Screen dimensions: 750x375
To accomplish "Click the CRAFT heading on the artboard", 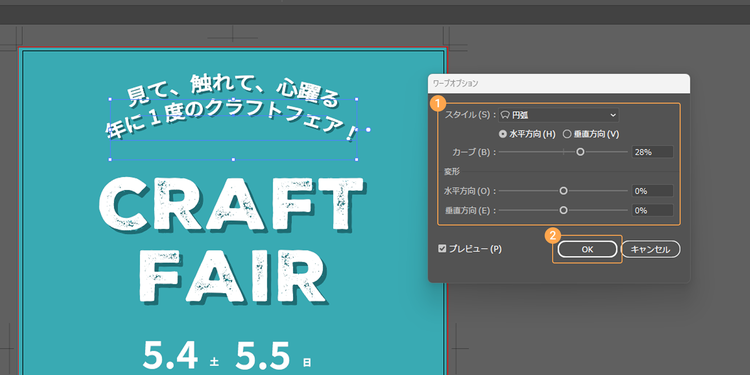I will [x=232, y=205].
